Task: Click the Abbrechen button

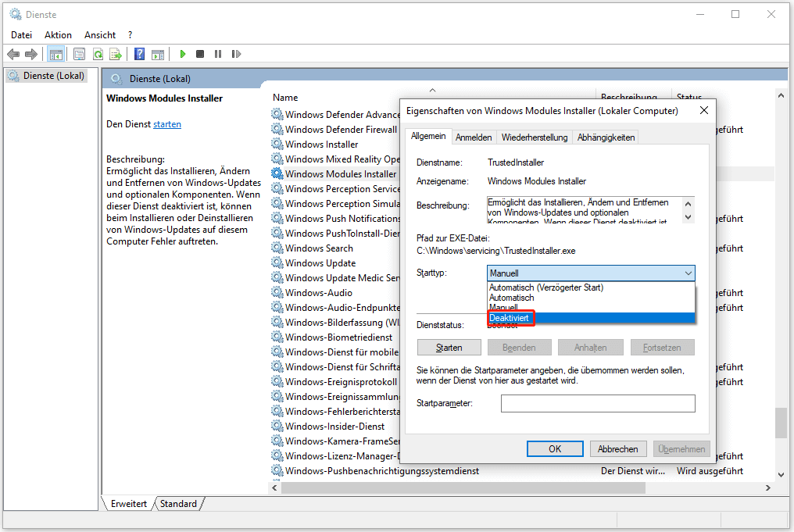Action: coord(618,449)
